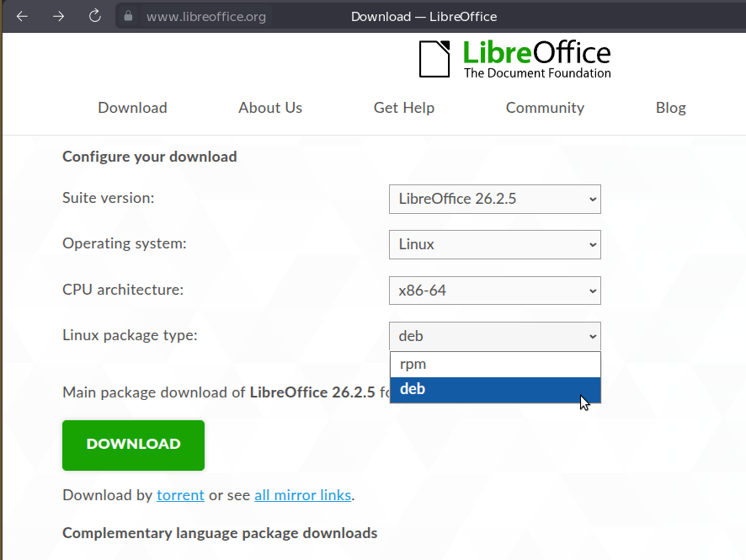Open the Operating system dropdown showing Linux
The width and height of the screenshot is (746, 560).
(x=495, y=244)
